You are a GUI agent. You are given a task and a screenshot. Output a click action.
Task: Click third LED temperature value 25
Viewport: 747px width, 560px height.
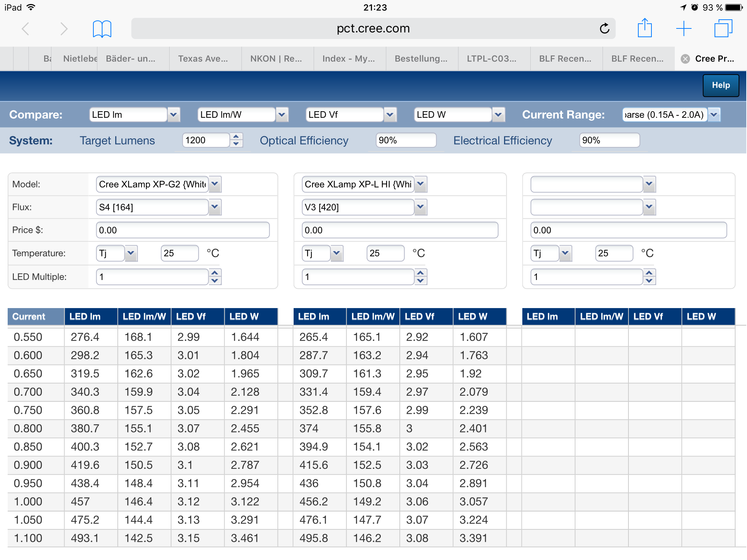(614, 253)
